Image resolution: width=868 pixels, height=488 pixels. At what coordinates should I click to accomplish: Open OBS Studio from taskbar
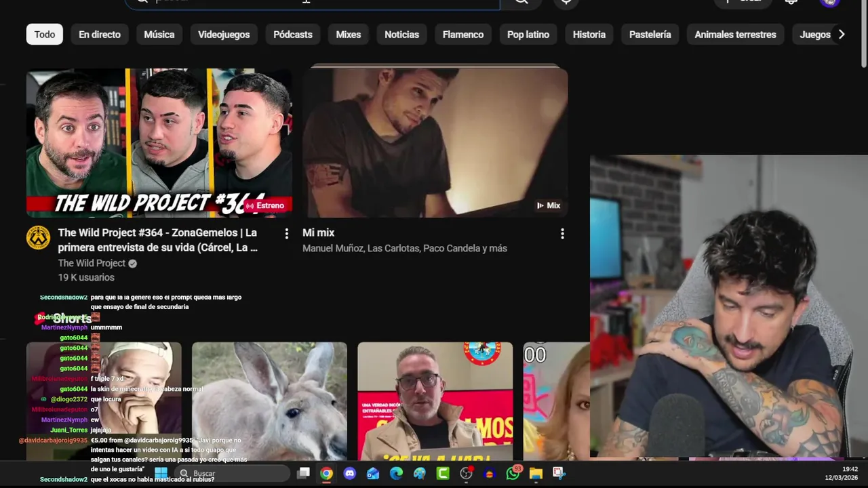click(466, 473)
